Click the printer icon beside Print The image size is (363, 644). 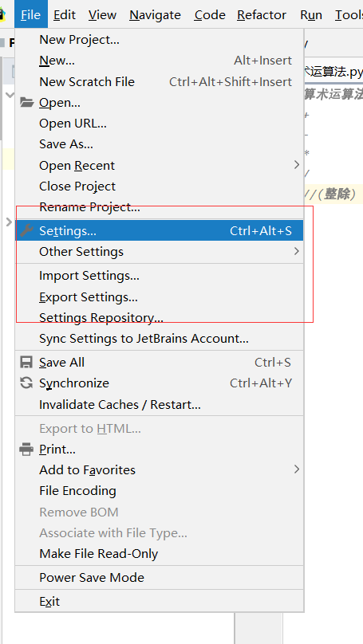pos(26,449)
